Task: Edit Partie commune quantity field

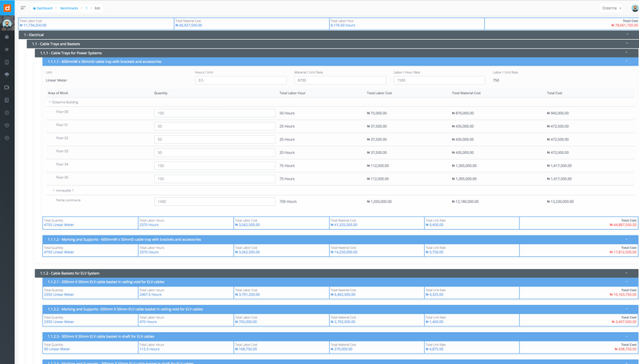Action: (215, 201)
